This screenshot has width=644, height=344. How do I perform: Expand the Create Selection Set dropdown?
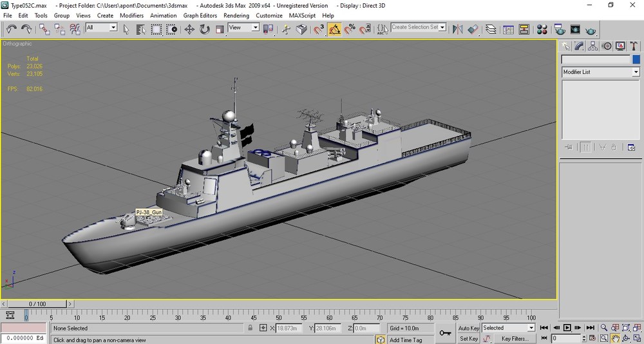[442, 27]
